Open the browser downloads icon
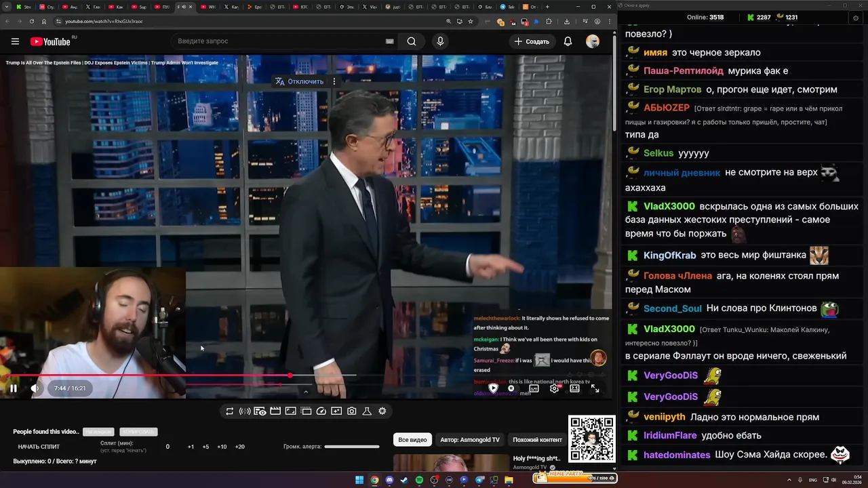The height and width of the screenshot is (488, 868). click(x=567, y=21)
